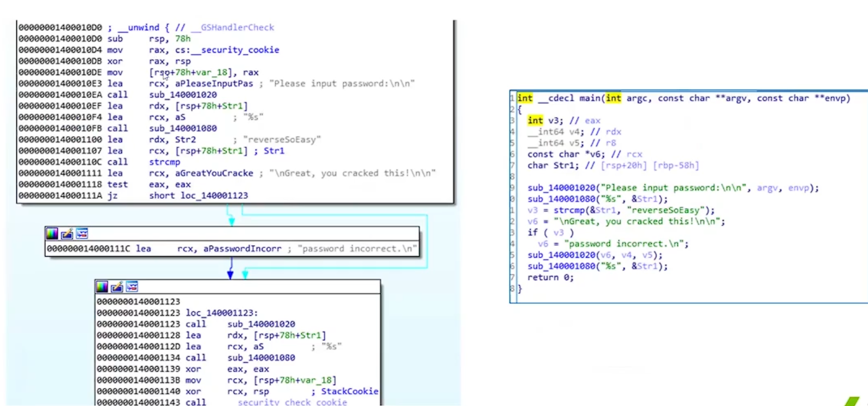The width and height of the screenshot is (868, 406).
Task: Select strcmp call in the disassembly graph
Action: pyautogui.click(x=164, y=162)
